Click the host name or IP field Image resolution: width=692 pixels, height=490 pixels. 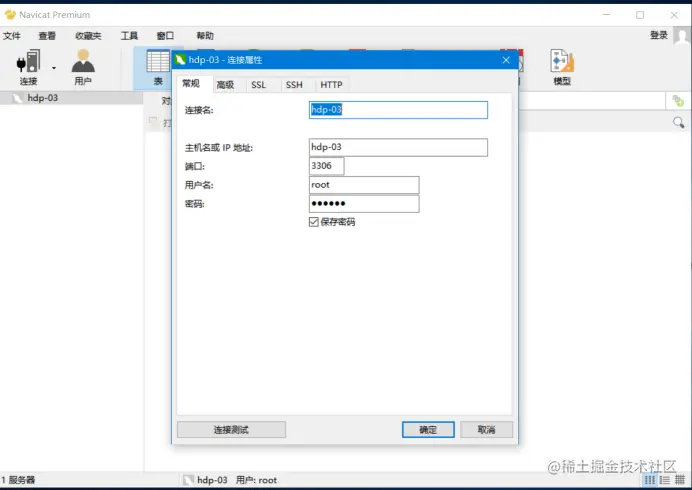click(398, 147)
